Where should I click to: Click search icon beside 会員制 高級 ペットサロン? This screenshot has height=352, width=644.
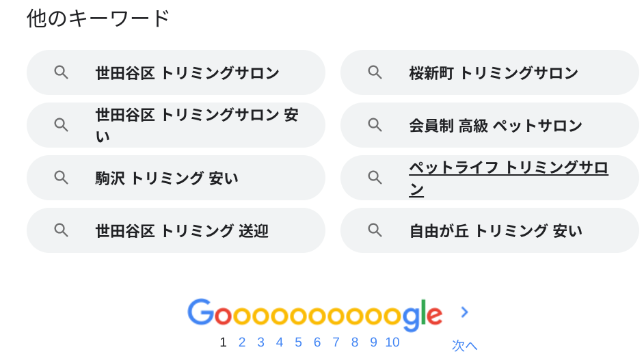point(375,125)
